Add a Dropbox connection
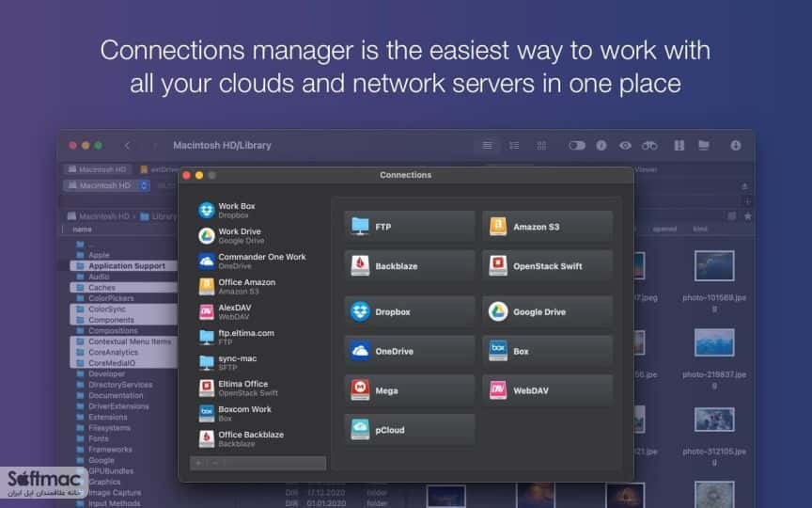Screen dimensions: 812x508 click(409, 311)
